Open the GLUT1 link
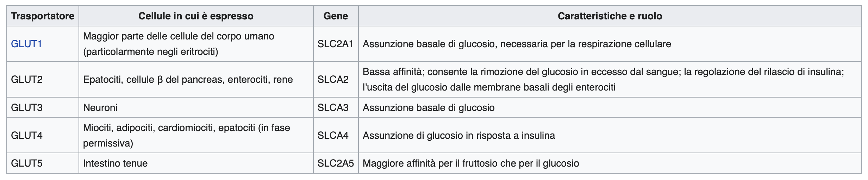The image size is (868, 180). coord(26,44)
